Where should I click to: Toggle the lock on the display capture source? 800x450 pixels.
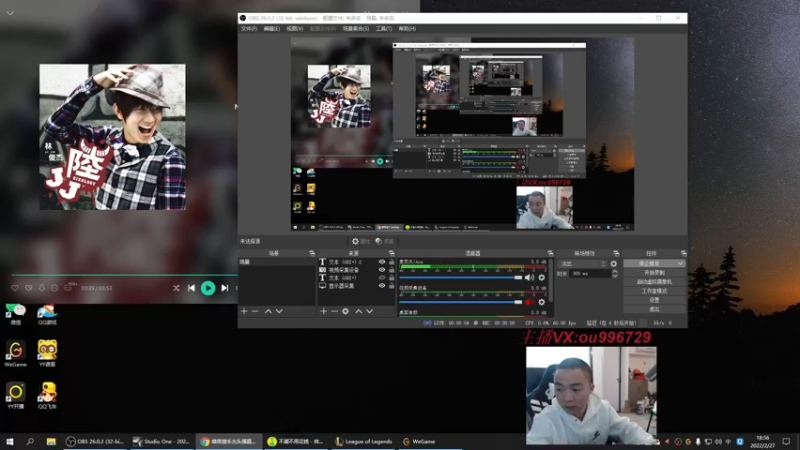(x=390, y=286)
